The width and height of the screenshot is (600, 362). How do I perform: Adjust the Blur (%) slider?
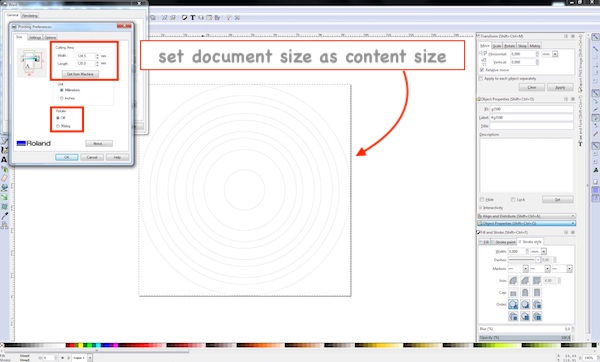pos(525,329)
